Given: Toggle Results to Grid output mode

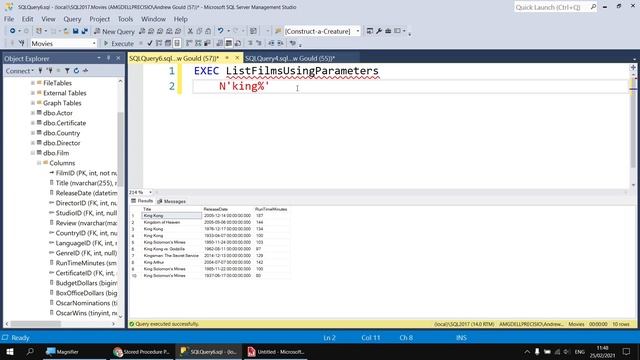Looking at the screenshot, I should click(x=229, y=43).
